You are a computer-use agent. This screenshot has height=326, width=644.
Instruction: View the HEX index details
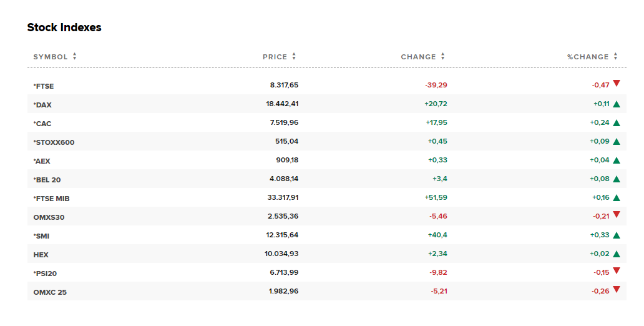click(x=41, y=255)
